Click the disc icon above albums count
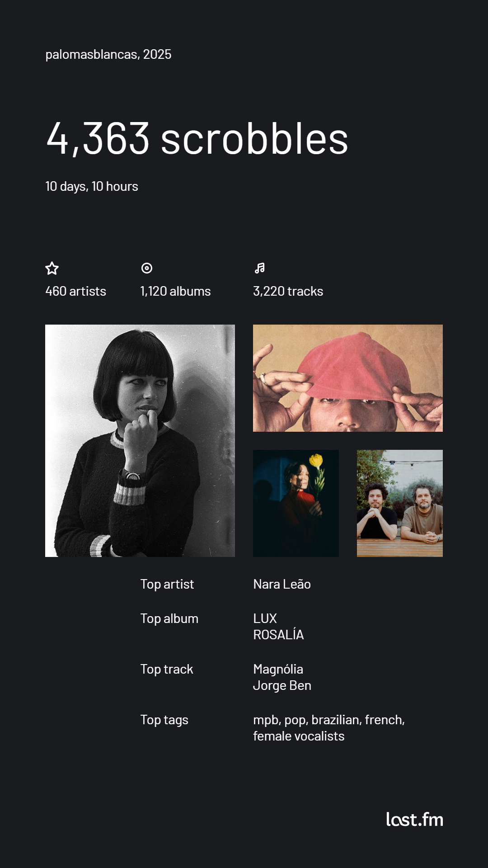 tap(147, 268)
